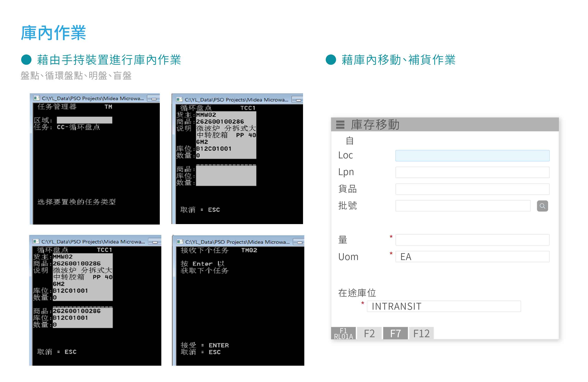Minimize the 任务管理器 console window
588x382 pixels.
154,99
